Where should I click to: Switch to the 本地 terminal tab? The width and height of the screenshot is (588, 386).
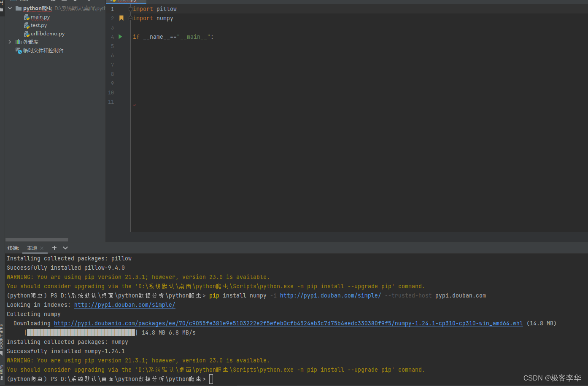click(x=32, y=248)
